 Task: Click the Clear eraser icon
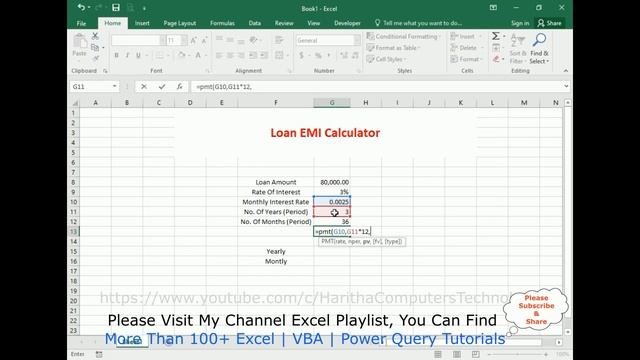point(496,59)
